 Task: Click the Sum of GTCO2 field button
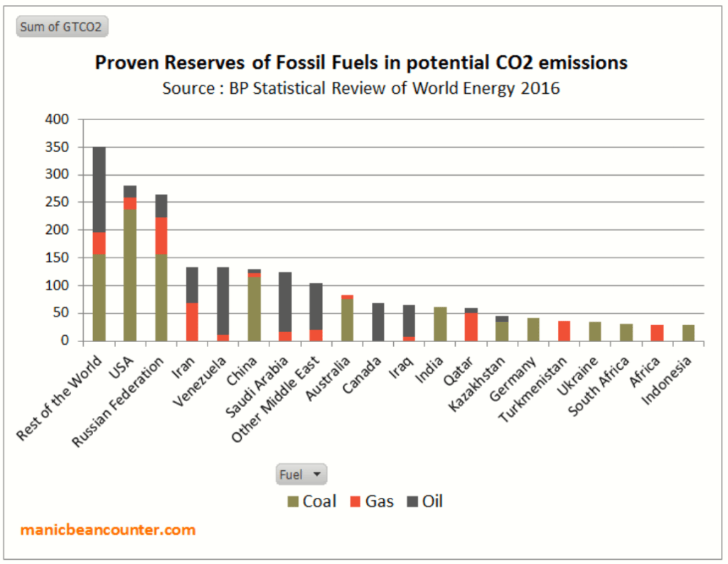click(x=62, y=27)
